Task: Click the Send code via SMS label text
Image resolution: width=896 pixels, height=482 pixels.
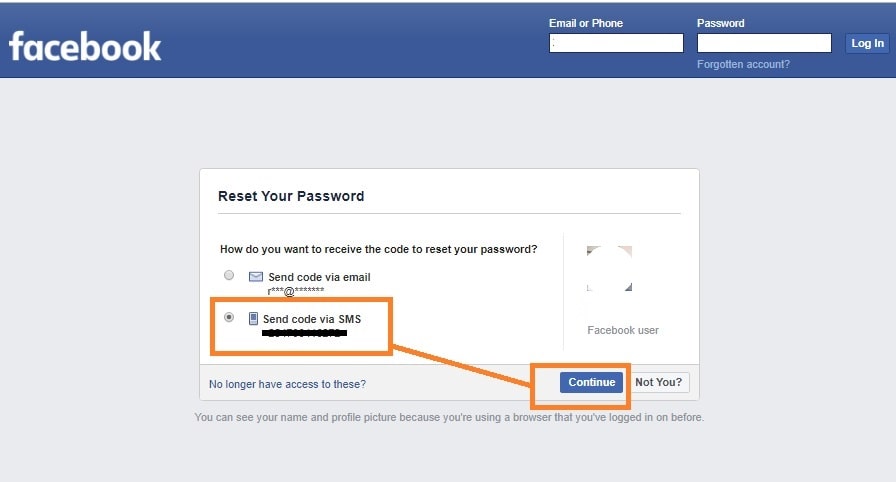Action: (312, 319)
